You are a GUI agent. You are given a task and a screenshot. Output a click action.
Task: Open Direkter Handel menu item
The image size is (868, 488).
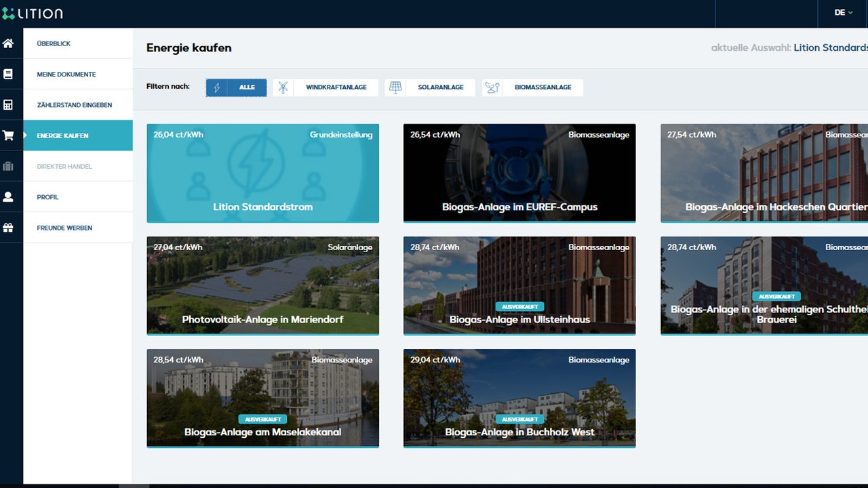78,166
